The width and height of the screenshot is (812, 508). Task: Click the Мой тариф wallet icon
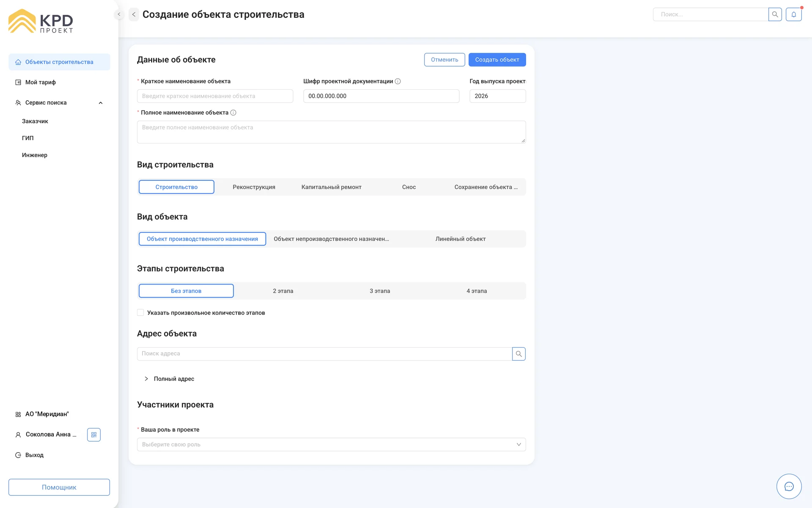pos(18,83)
